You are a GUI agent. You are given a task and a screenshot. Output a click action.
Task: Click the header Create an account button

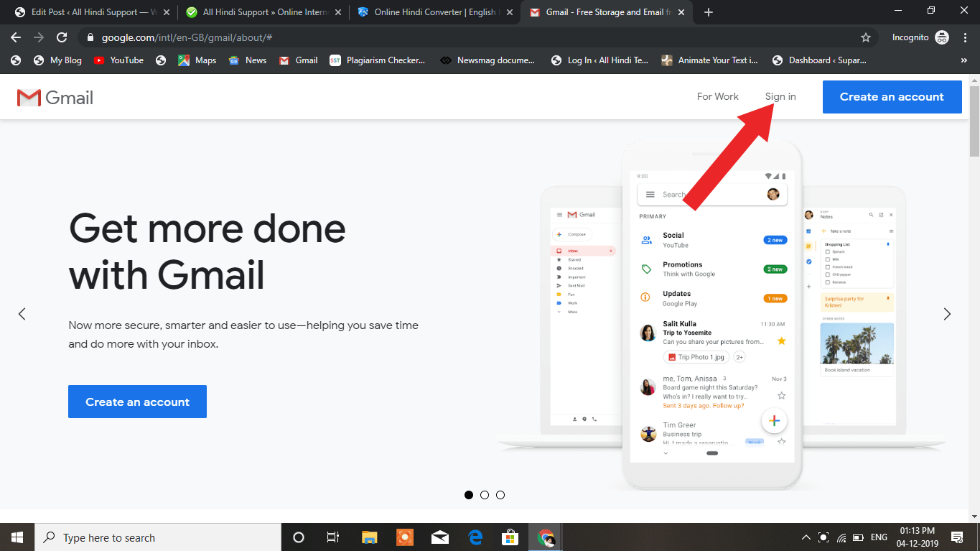[x=892, y=97]
